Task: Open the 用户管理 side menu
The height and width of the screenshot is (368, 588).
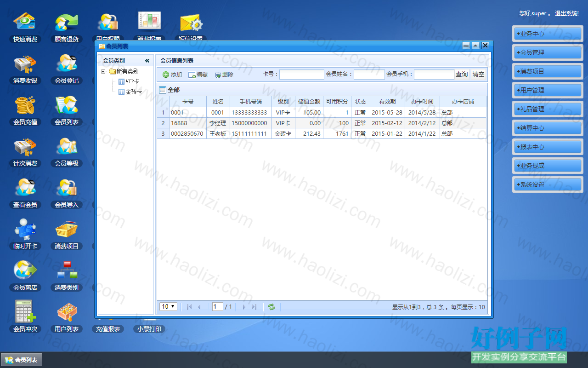Action: click(548, 90)
